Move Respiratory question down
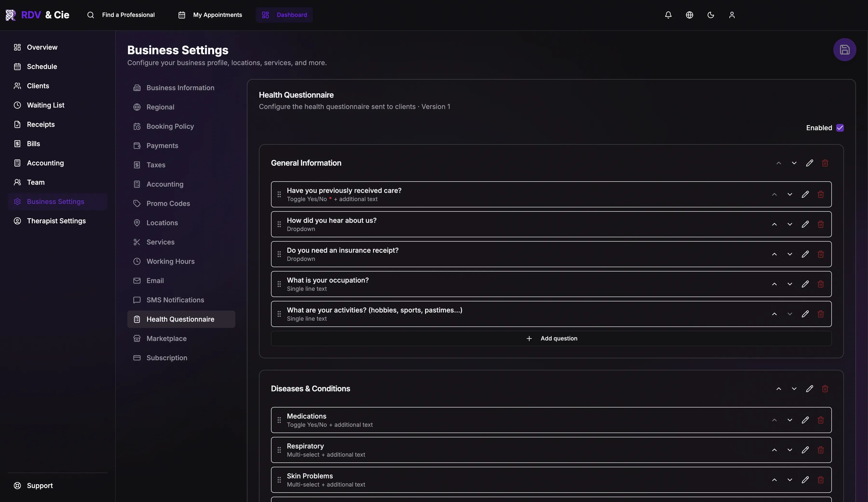The image size is (868, 502). point(789,450)
